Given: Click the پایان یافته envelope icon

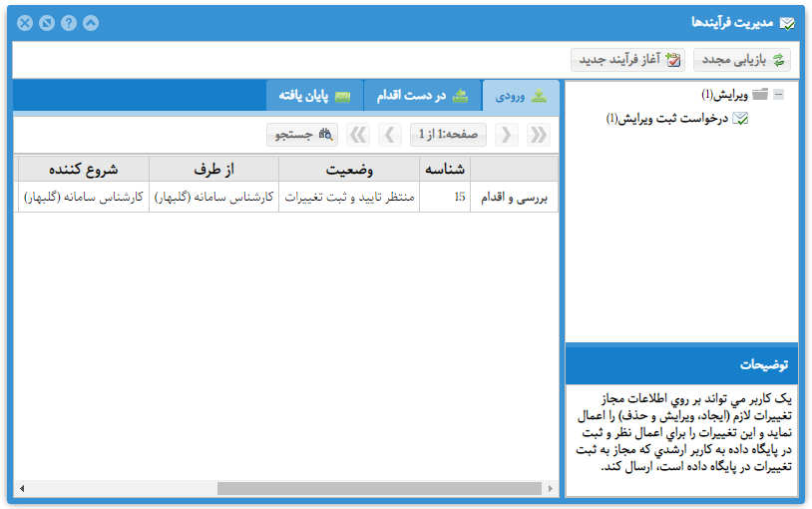Looking at the screenshot, I should pos(342,97).
